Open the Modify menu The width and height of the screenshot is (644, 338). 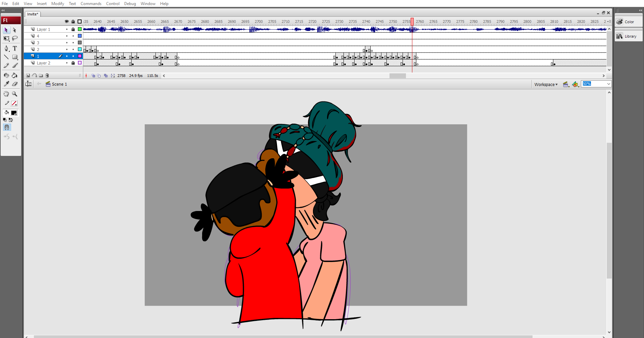[58, 4]
